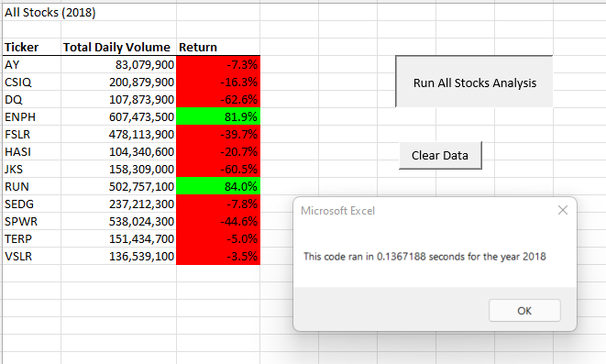Select the Total Daily Volume header cell
Viewport: 606px width, 364px height.
pyautogui.click(x=118, y=47)
